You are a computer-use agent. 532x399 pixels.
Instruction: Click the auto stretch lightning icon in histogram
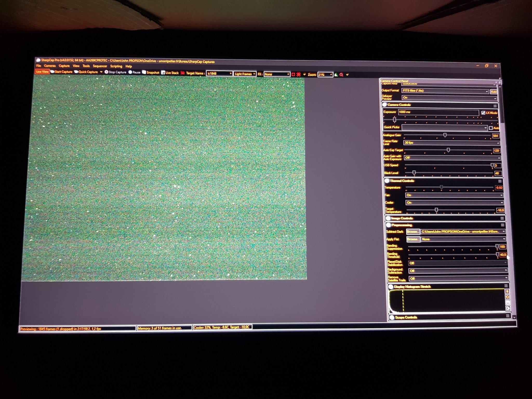[507, 291]
